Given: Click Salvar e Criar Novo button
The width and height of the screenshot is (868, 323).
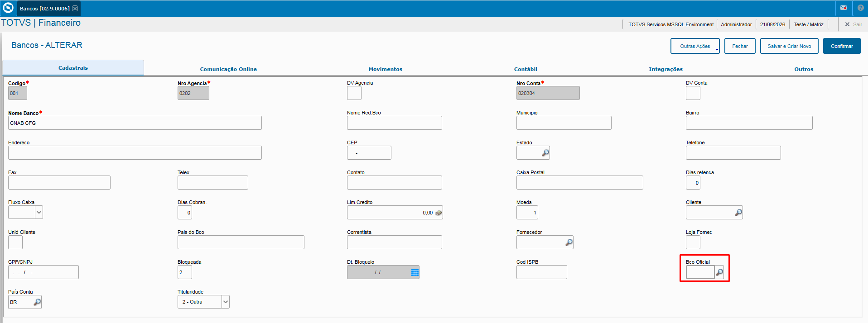Looking at the screenshot, I should point(789,46).
